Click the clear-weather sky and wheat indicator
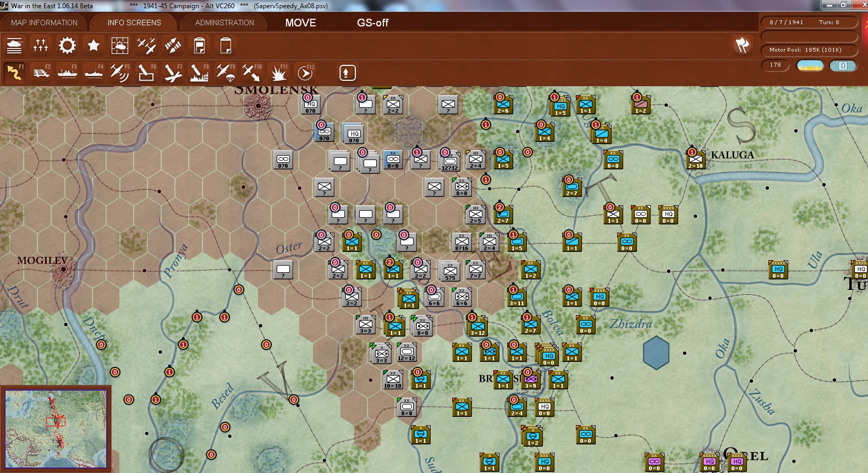 tap(810, 65)
